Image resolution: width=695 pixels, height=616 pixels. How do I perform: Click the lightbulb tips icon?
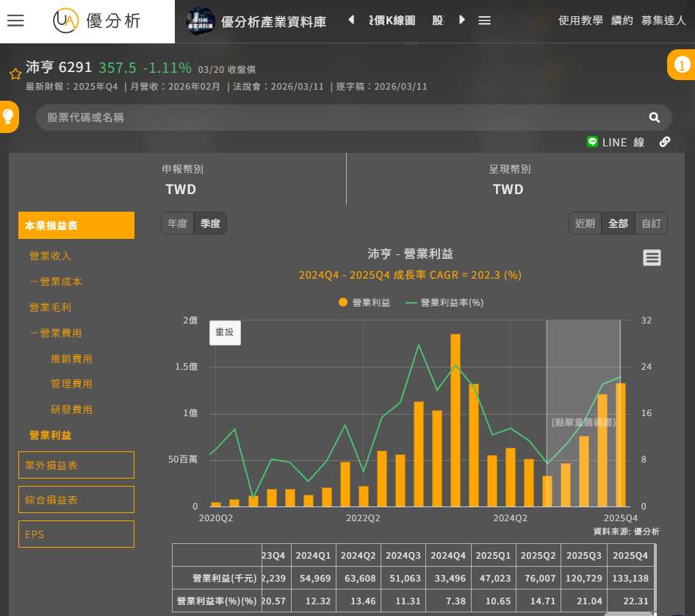9,116
